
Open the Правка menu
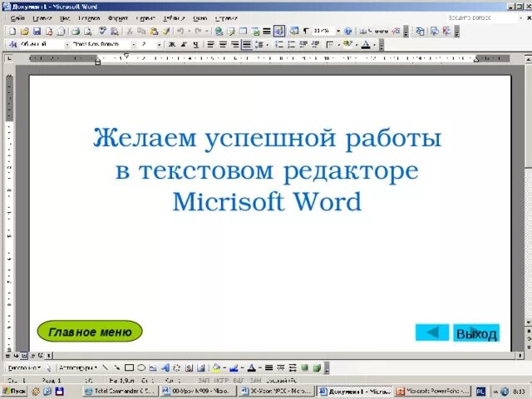coord(42,18)
